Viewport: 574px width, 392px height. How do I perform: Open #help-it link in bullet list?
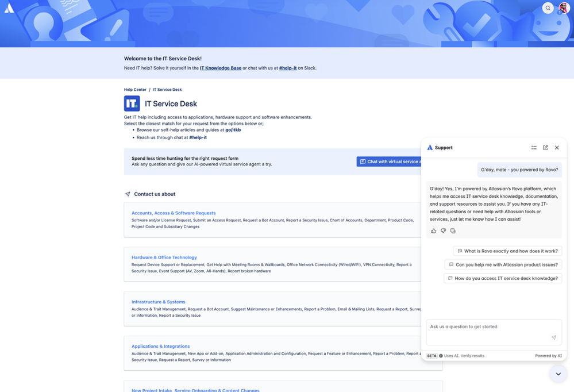[x=198, y=138]
